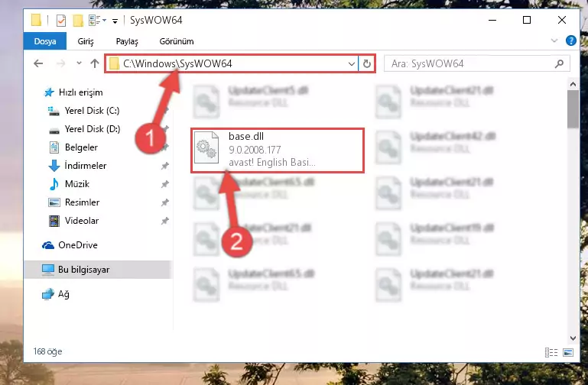The width and height of the screenshot is (588, 385).
Task: Select OneDrive in the navigation pane
Action: pyautogui.click(x=78, y=245)
